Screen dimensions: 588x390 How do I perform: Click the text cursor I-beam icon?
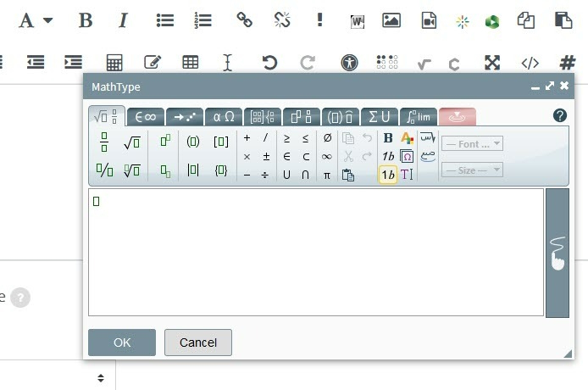point(228,62)
